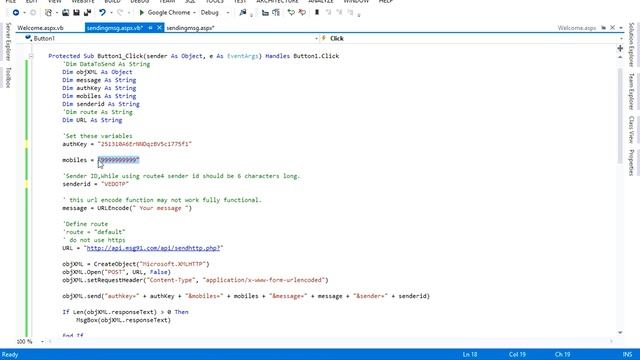The image size is (640, 360).
Task: Click the decrease indent icon
Action: 265,13
